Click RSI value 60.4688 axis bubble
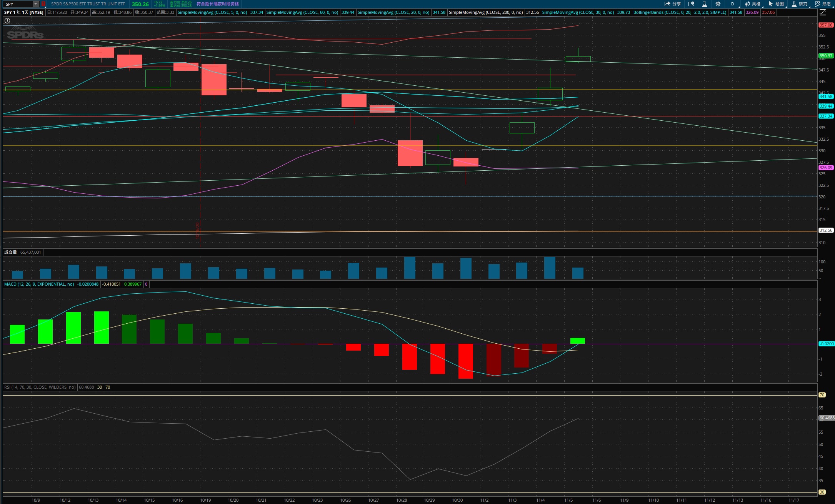 [x=827, y=418]
